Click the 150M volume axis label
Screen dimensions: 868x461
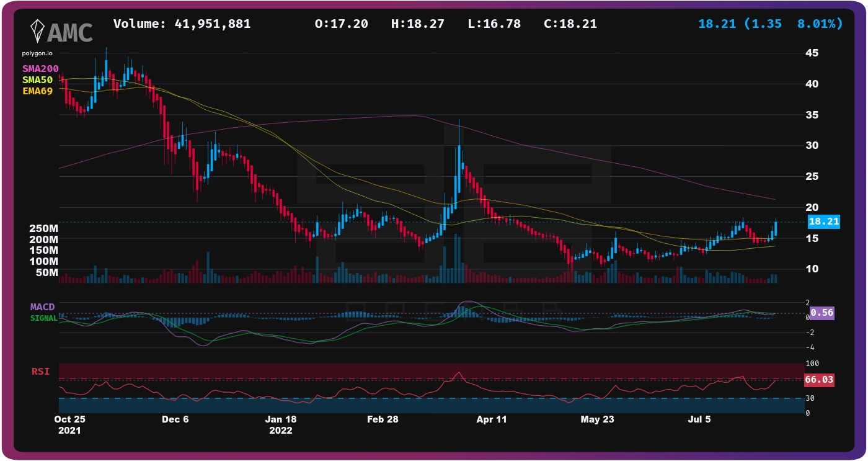click(43, 251)
